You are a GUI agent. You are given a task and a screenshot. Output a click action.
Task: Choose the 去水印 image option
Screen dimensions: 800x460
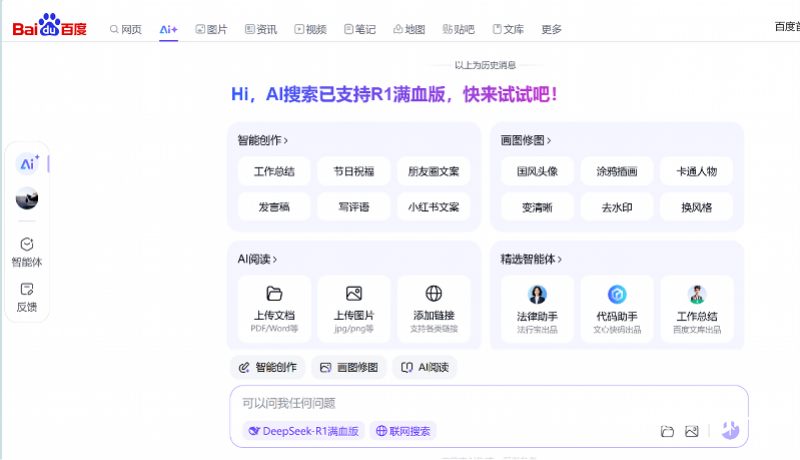(617, 207)
